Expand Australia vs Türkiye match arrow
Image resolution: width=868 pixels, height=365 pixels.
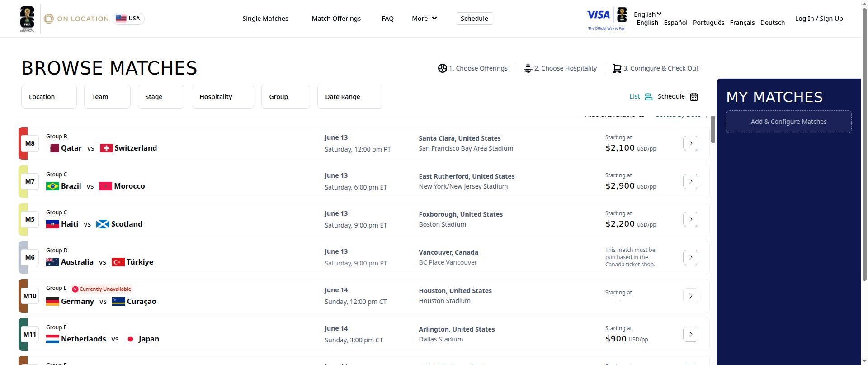pos(690,257)
